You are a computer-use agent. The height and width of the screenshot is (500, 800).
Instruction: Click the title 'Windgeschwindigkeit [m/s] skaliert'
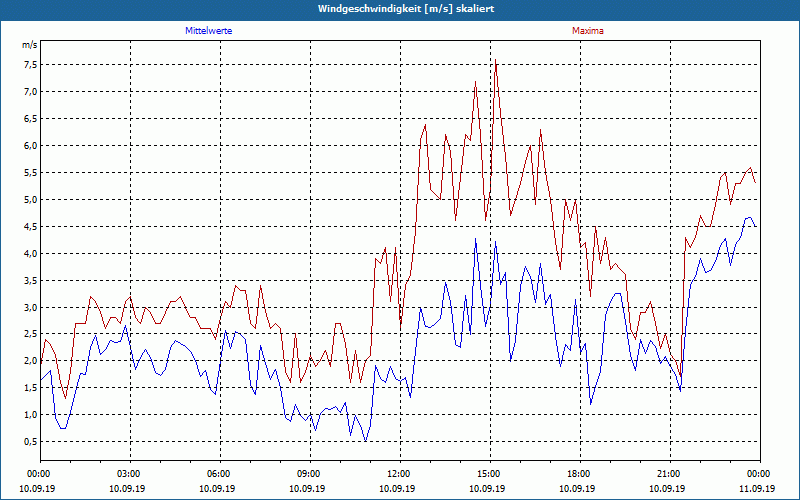(406, 9)
